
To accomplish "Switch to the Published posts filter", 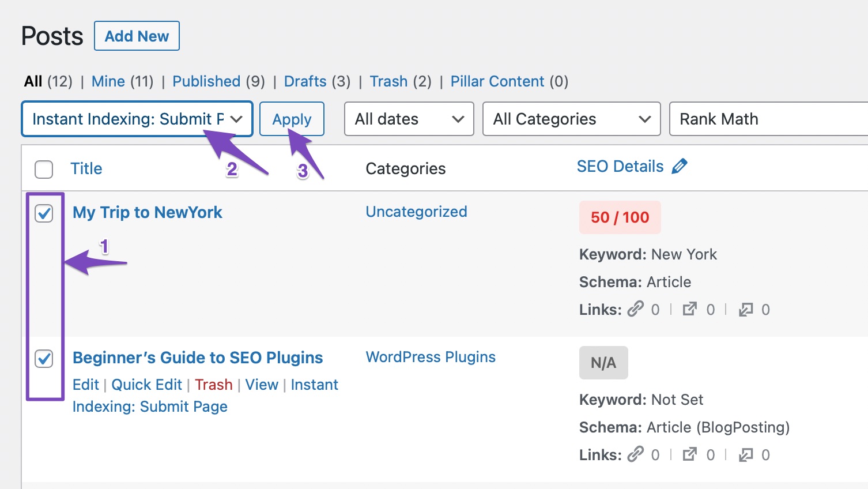I will point(206,81).
